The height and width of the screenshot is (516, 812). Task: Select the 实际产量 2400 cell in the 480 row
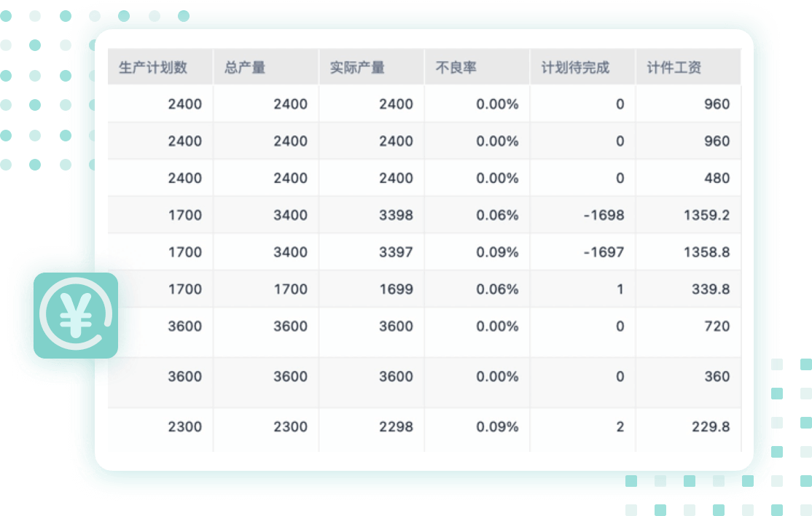372,178
